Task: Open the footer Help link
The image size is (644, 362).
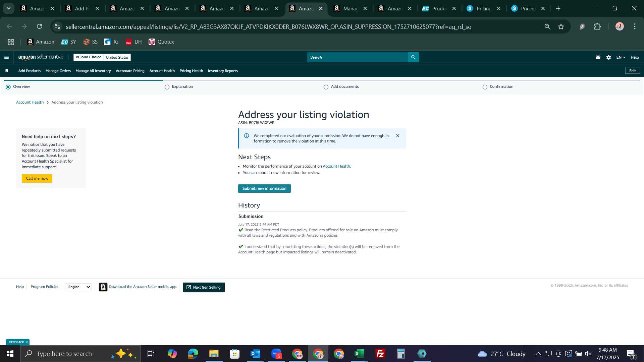Action: [x=20, y=287]
